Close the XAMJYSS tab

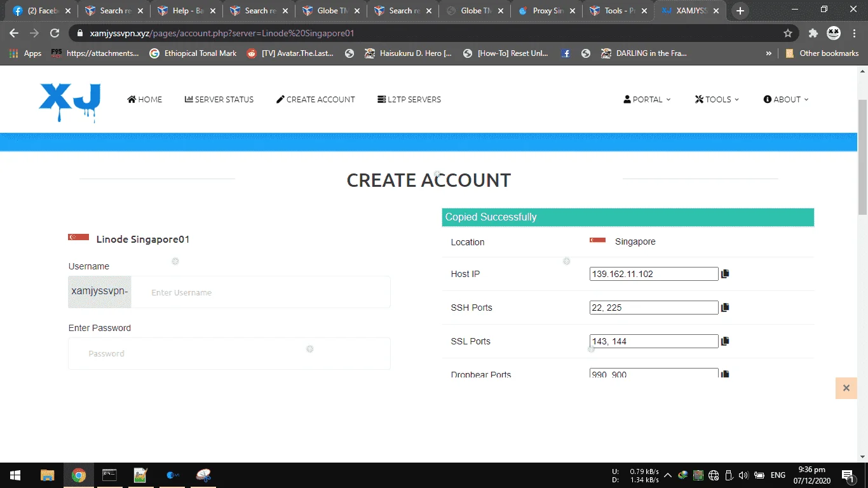pos(716,11)
